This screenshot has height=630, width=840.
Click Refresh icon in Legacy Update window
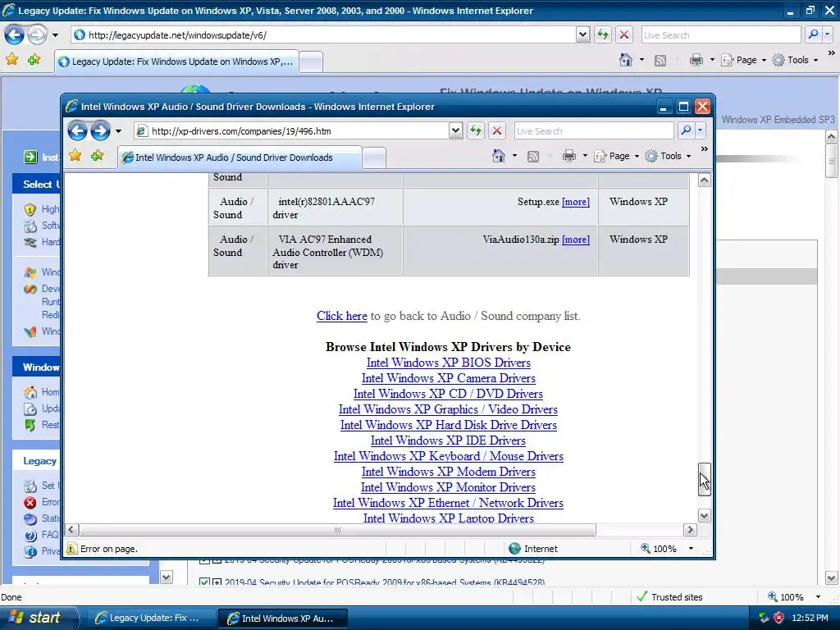click(x=603, y=35)
